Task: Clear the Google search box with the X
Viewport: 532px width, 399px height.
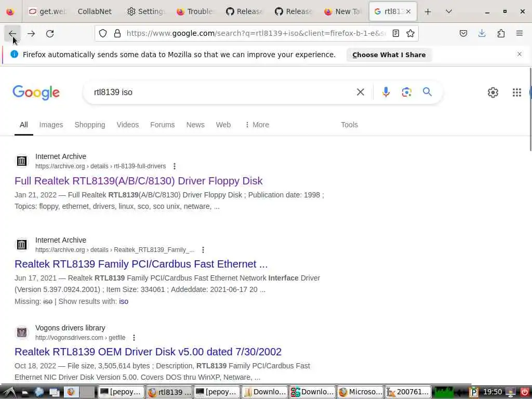Action: pyautogui.click(x=361, y=92)
